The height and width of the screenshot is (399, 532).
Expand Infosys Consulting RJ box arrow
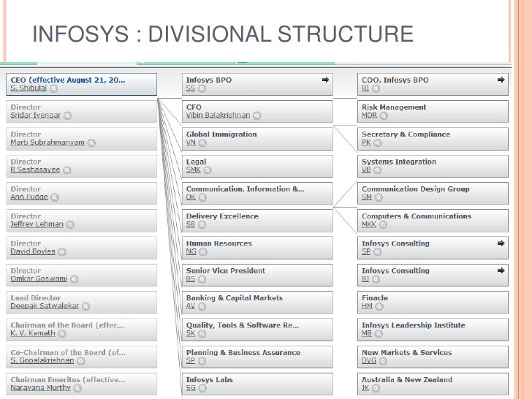coord(501,270)
